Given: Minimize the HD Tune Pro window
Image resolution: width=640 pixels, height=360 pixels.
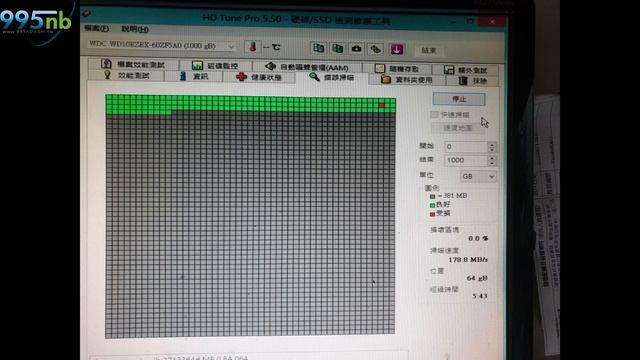Looking at the screenshot, I should coord(453,21).
